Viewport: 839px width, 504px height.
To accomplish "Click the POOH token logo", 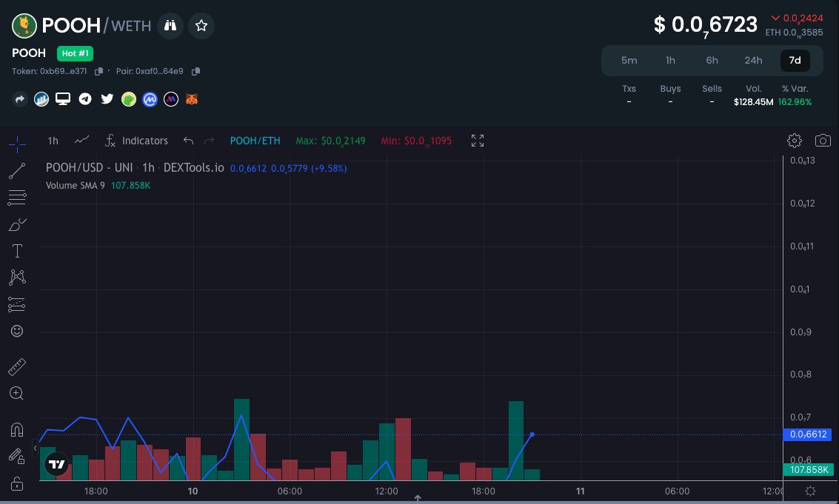I will [x=24, y=26].
